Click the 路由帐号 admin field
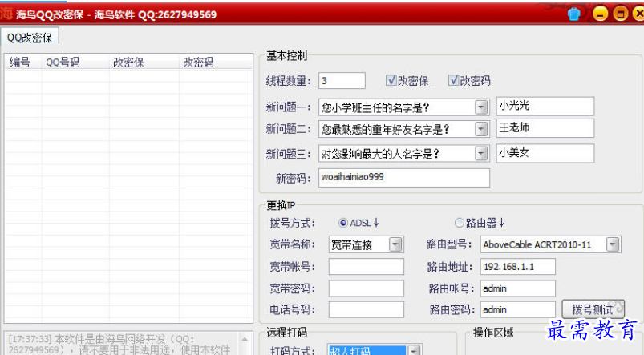Viewport: 644px width, 355px height. coord(518,288)
